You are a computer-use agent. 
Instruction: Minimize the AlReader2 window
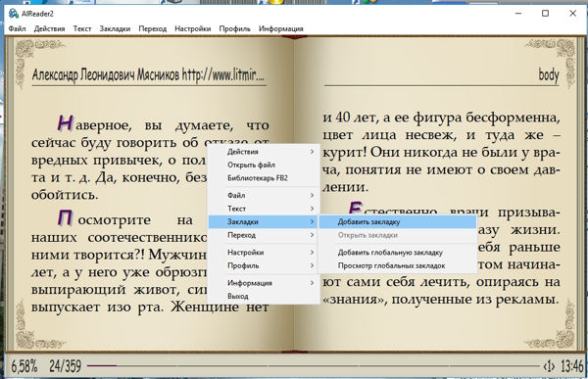tap(518, 14)
